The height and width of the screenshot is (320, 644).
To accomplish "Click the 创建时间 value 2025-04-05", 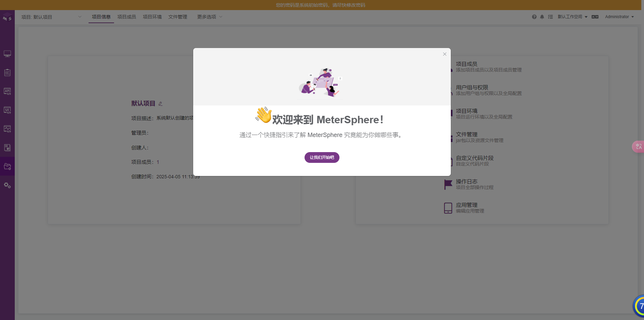I will [x=178, y=177].
